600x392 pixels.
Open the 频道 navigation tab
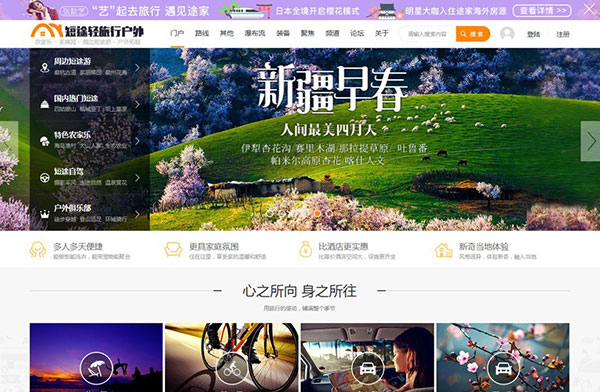(333, 33)
